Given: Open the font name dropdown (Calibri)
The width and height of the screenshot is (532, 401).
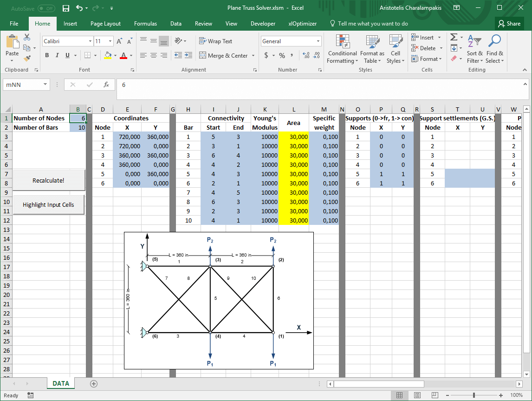Looking at the screenshot, I should tap(90, 41).
